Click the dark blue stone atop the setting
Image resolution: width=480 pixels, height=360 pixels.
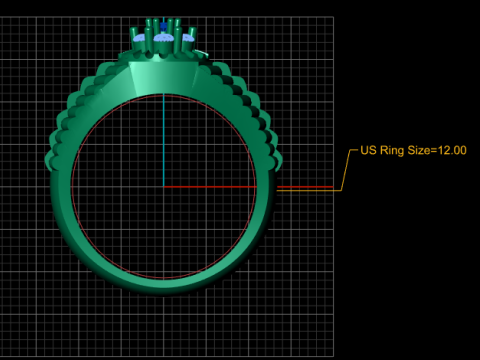click(x=163, y=27)
